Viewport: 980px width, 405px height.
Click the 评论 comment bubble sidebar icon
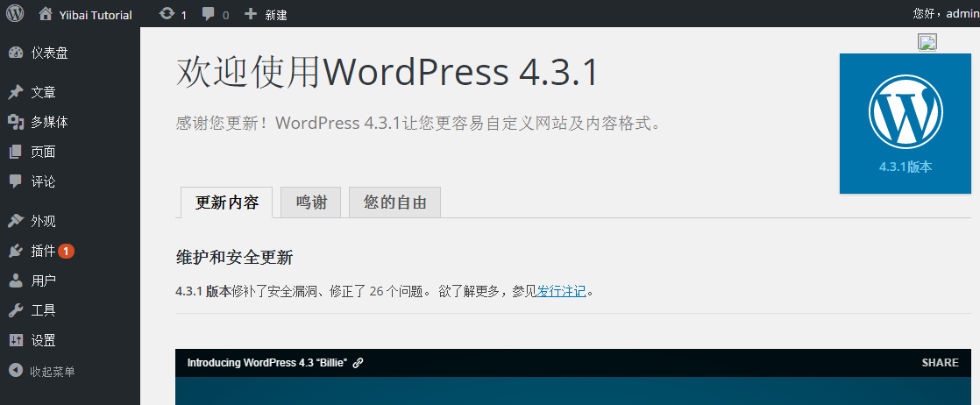click(x=16, y=181)
